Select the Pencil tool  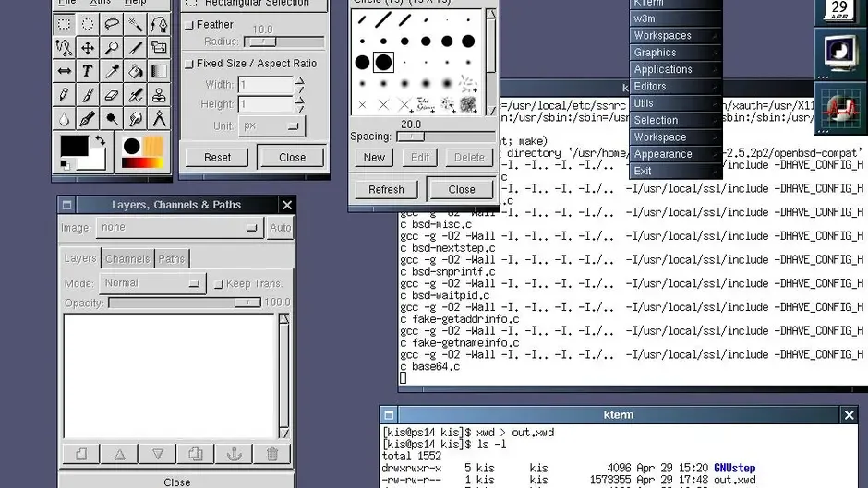(65, 95)
